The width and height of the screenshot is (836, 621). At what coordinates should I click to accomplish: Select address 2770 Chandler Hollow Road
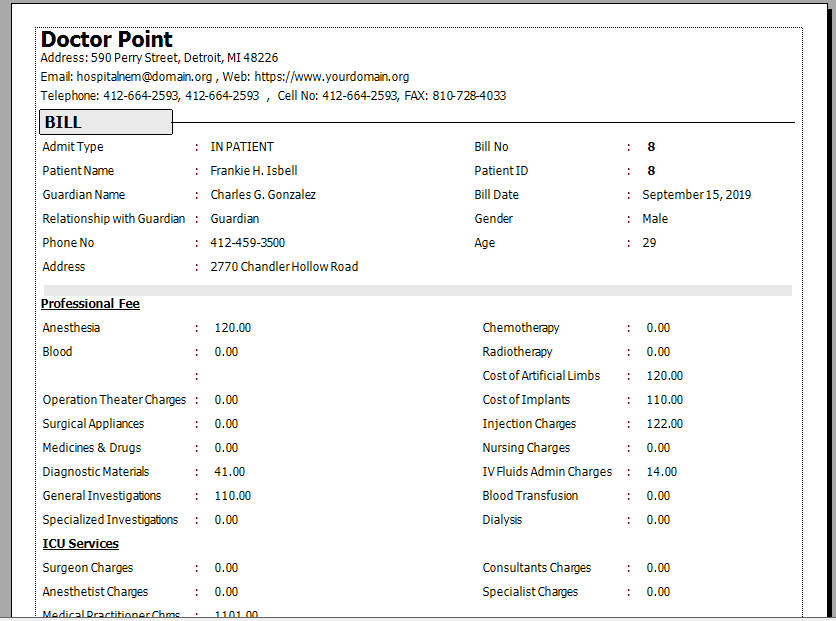284,267
